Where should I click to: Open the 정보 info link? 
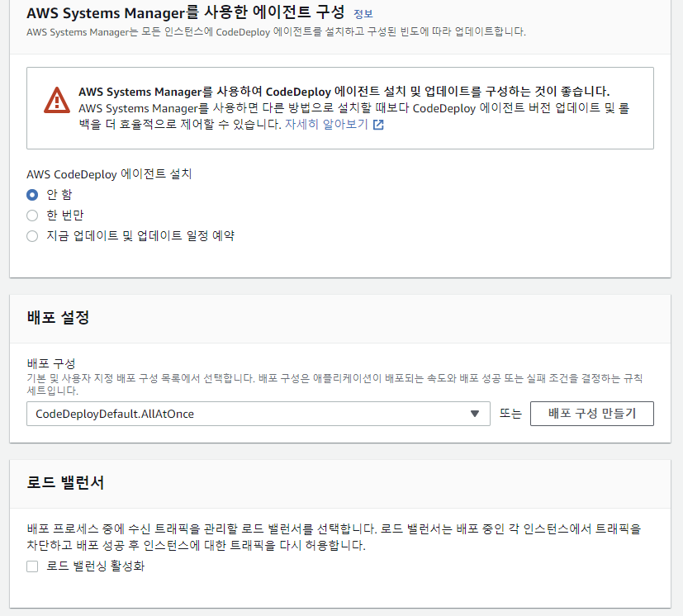click(x=363, y=14)
